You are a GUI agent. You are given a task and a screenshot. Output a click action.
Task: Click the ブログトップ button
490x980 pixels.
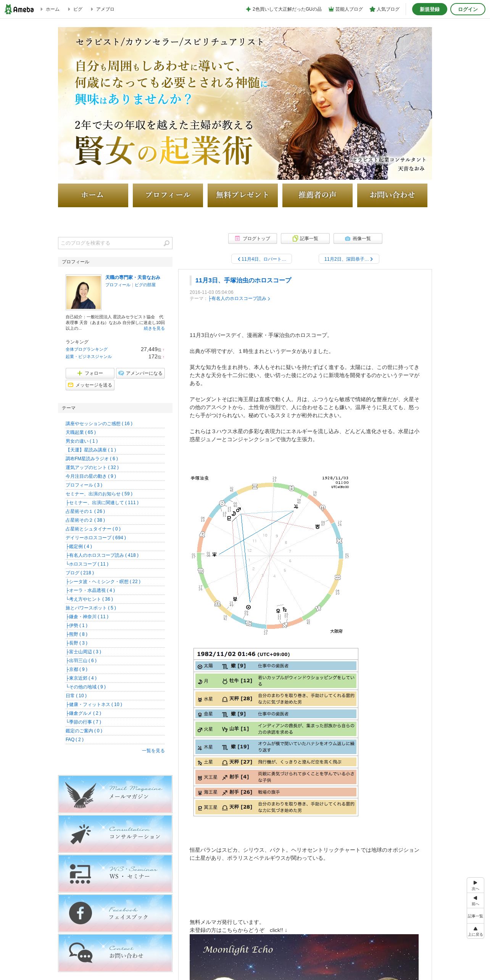pyautogui.click(x=253, y=239)
